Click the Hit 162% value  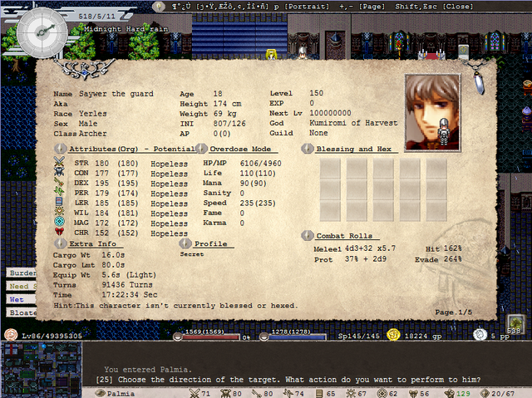[x=452, y=248]
